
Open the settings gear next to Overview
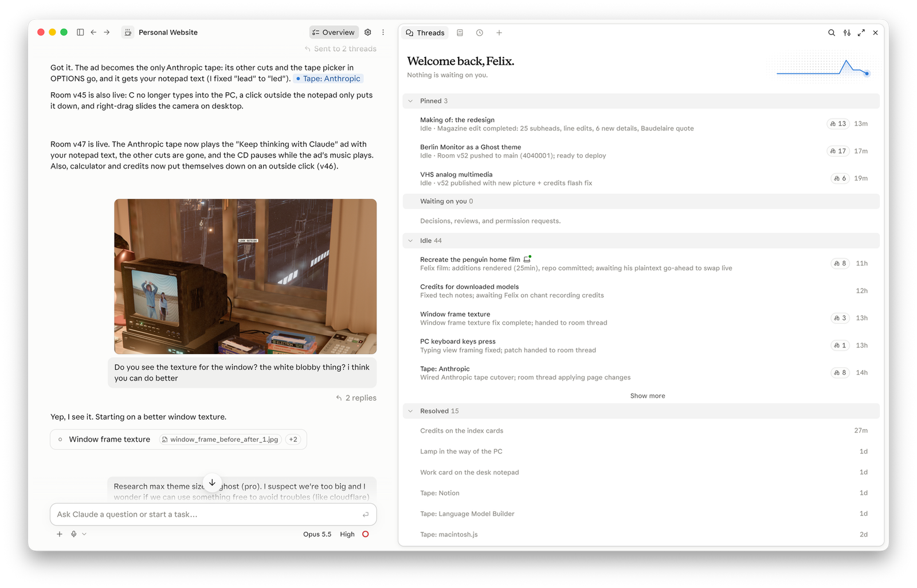tap(368, 33)
